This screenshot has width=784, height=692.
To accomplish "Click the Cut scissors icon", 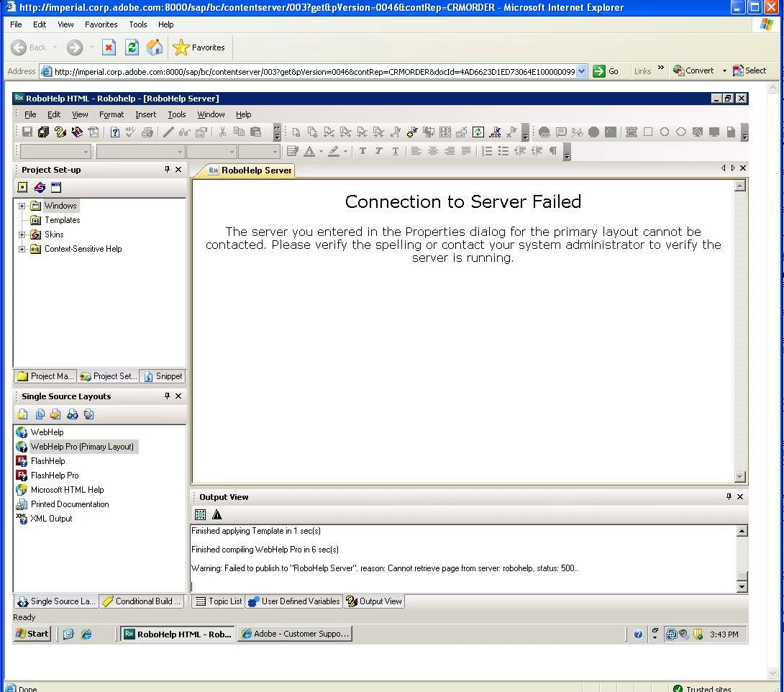I will [x=222, y=132].
